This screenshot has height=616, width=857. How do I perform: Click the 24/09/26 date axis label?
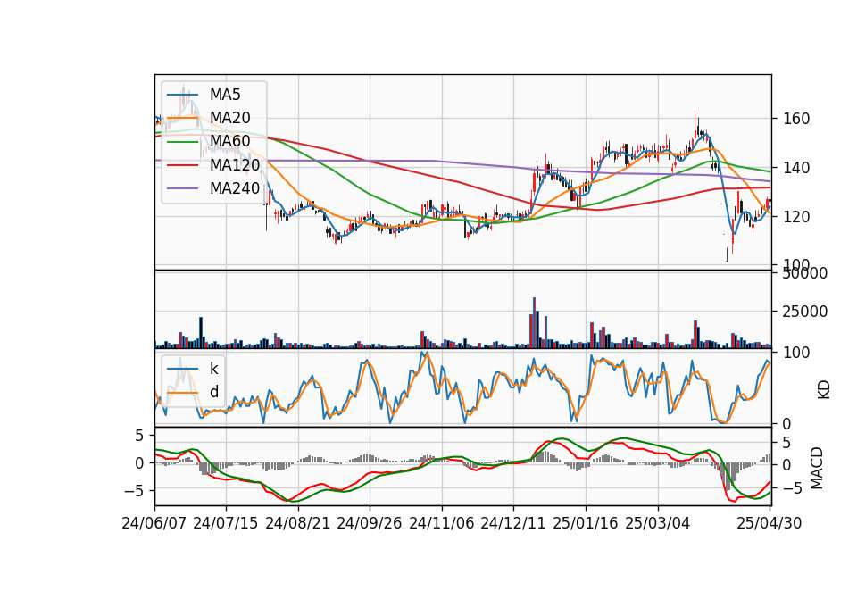(x=370, y=523)
